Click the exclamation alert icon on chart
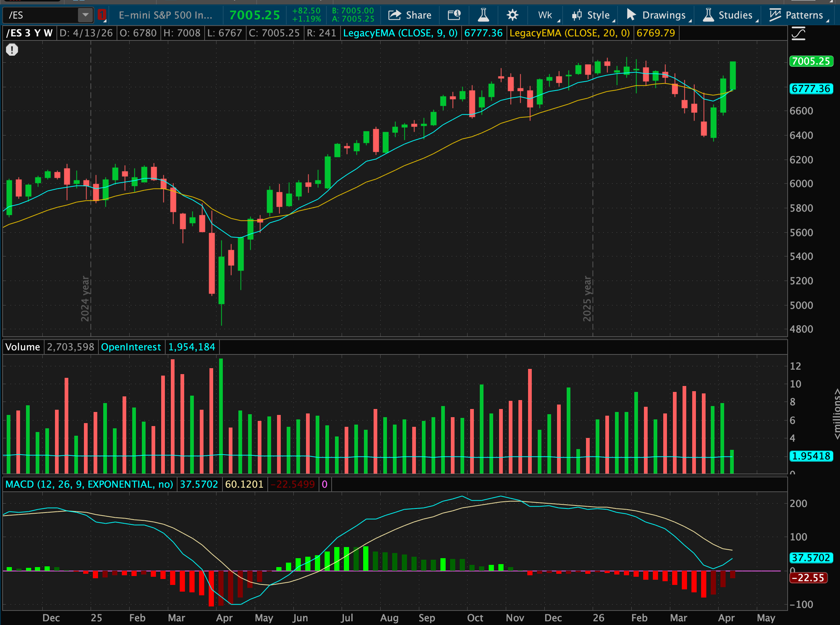 click(x=12, y=50)
